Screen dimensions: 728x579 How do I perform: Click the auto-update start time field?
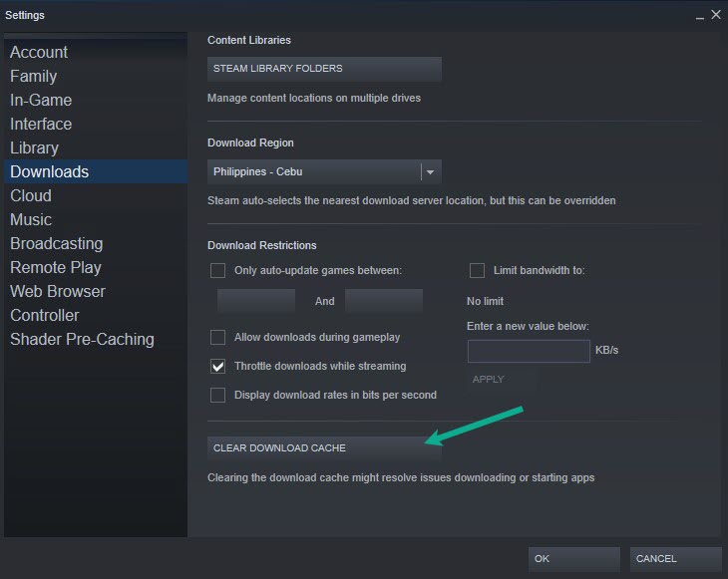[256, 301]
